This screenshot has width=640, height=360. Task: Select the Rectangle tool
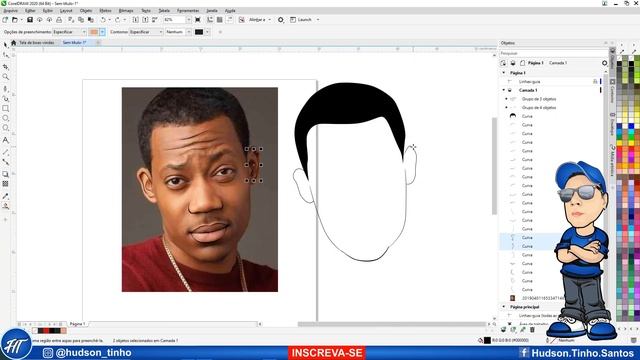(5, 109)
